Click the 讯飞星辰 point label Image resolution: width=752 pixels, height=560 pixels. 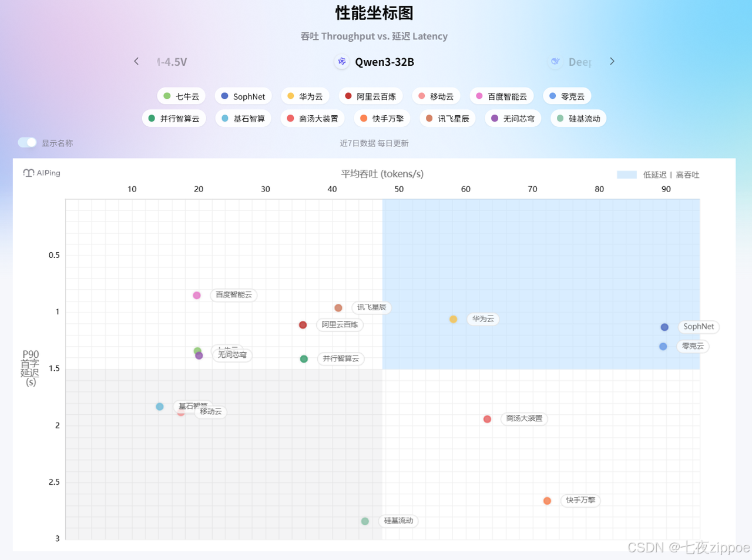[372, 307]
